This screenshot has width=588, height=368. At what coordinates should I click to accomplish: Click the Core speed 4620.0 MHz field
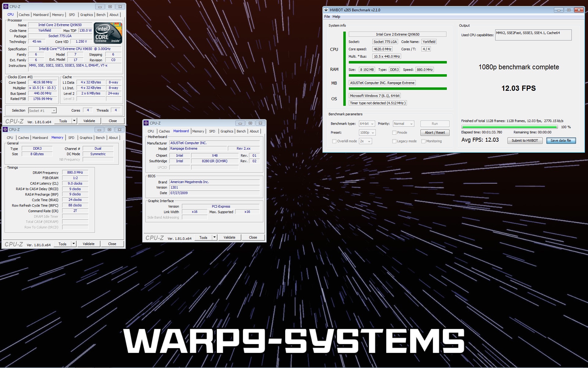383,49
